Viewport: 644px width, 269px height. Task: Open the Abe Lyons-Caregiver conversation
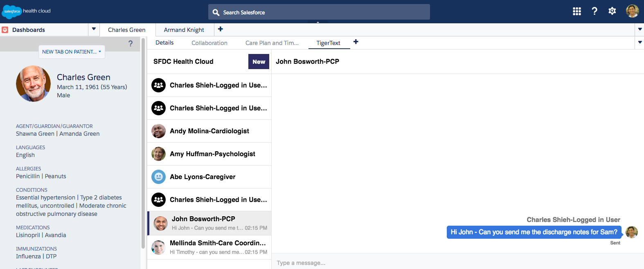[x=209, y=177]
